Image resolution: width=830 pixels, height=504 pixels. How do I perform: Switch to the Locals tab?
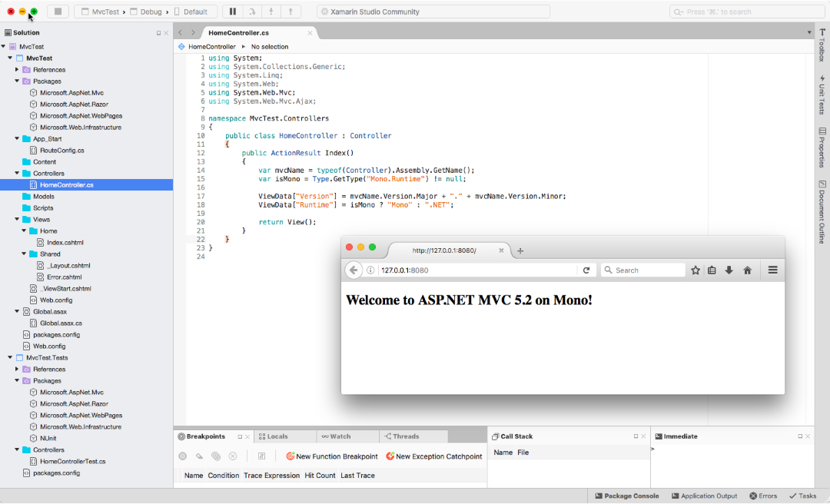[274, 436]
